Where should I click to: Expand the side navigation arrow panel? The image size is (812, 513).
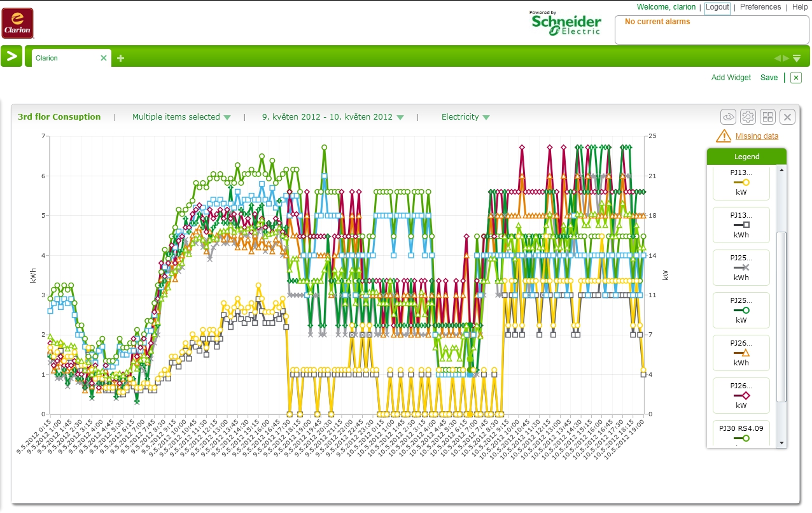(12, 56)
